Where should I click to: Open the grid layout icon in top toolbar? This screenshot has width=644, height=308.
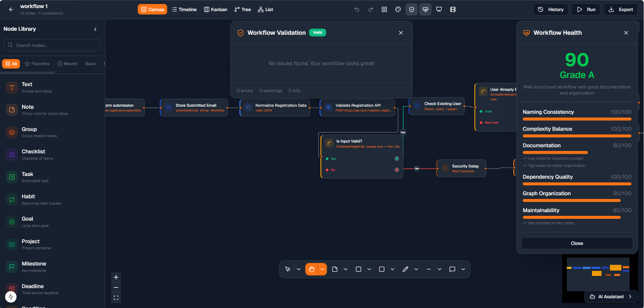(384, 9)
